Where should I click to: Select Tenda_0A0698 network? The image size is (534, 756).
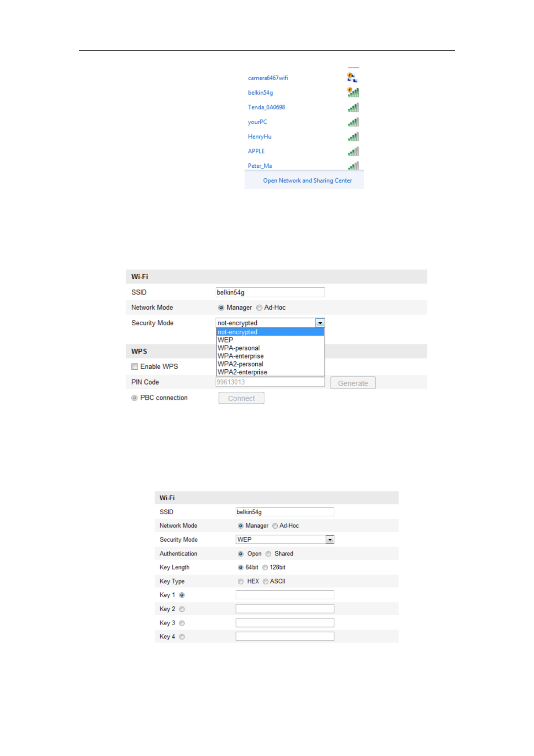click(266, 107)
